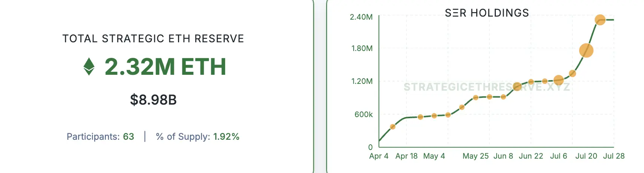Click the TOTAL STRATEGIC ETH RESERVE heading
The image size is (644, 173).
153,39
